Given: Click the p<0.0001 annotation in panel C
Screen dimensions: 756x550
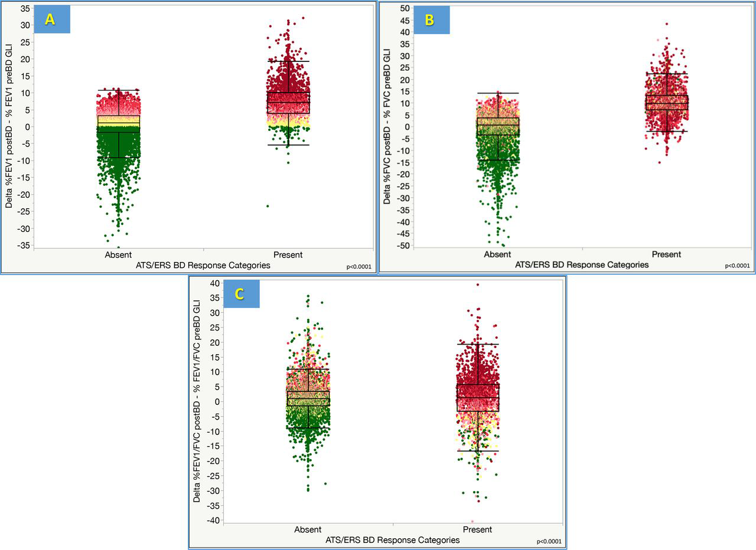Looking at the screenshot, I should pyautogui.click(x=549, y=541).
